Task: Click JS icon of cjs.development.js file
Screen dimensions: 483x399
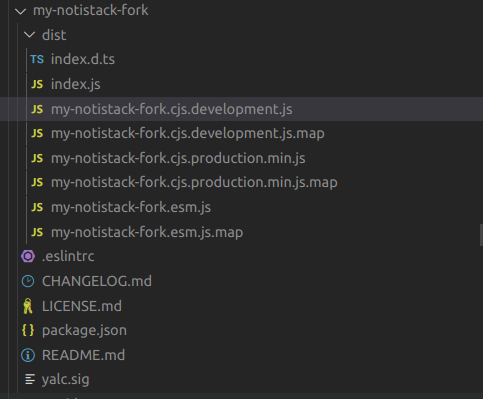Action: (37, 109)
